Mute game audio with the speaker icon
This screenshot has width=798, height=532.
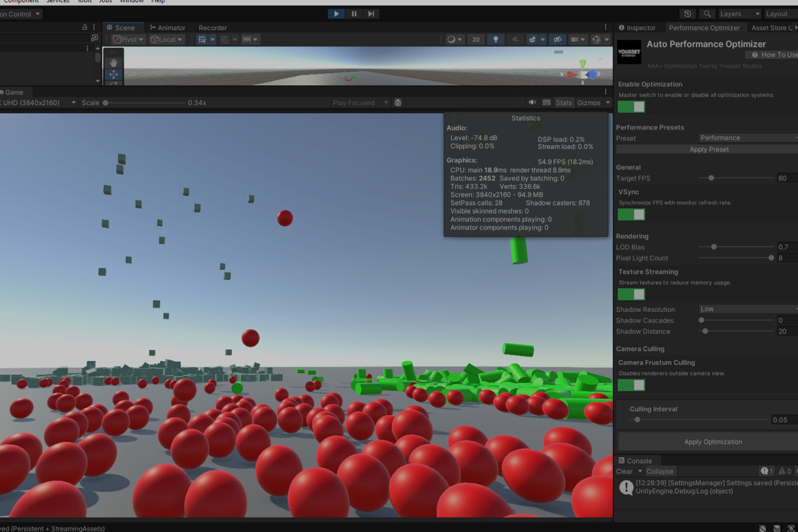tap(533, 102)
